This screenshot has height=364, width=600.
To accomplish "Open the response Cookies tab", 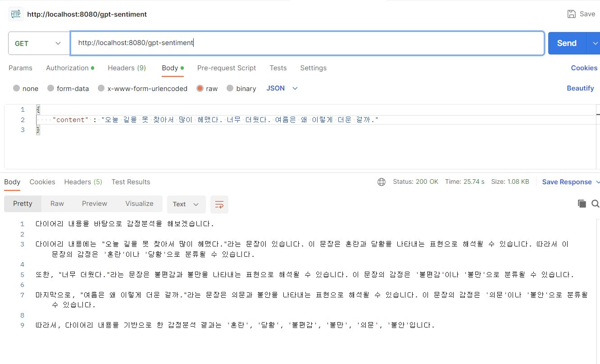I will coord(42,182).
